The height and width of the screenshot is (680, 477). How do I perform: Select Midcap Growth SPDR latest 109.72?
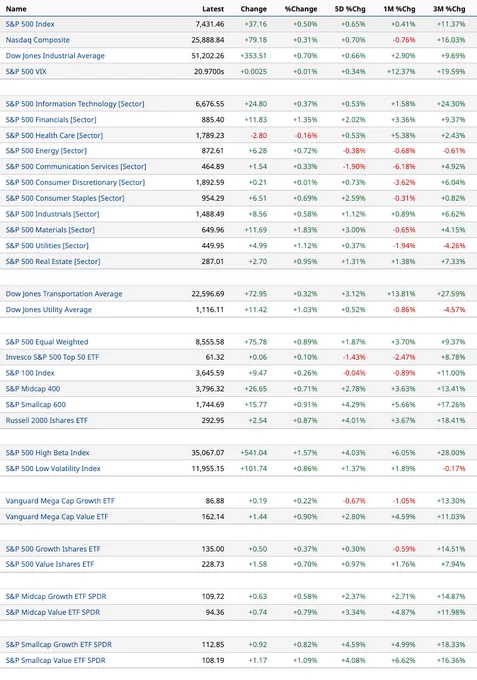[213, 597]
